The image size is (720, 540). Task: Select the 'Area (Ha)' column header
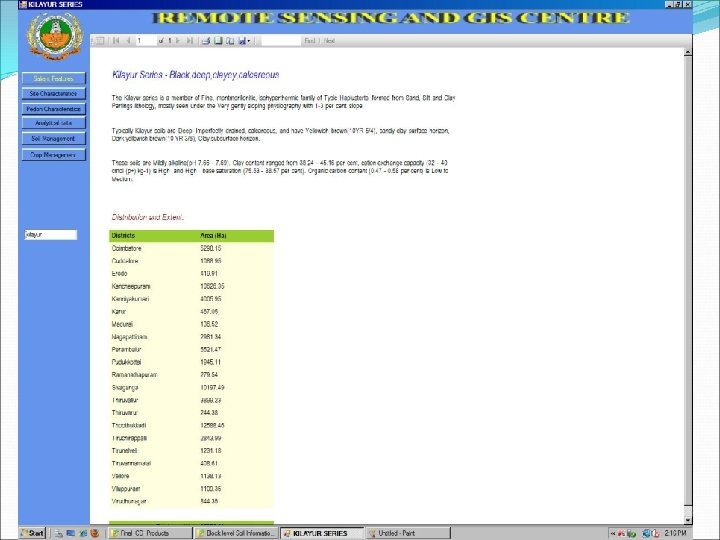214,236
